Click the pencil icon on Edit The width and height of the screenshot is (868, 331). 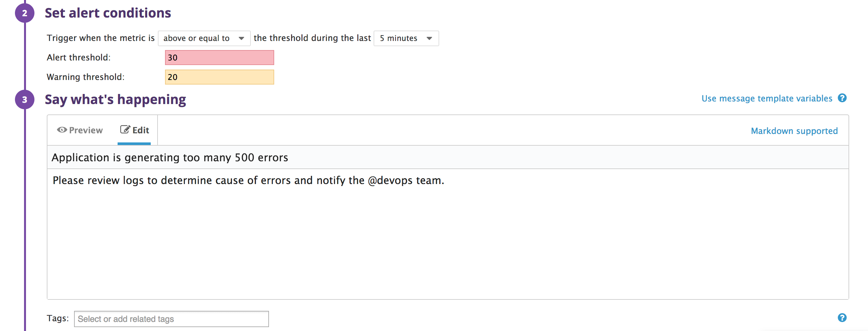tap(125, 129)
